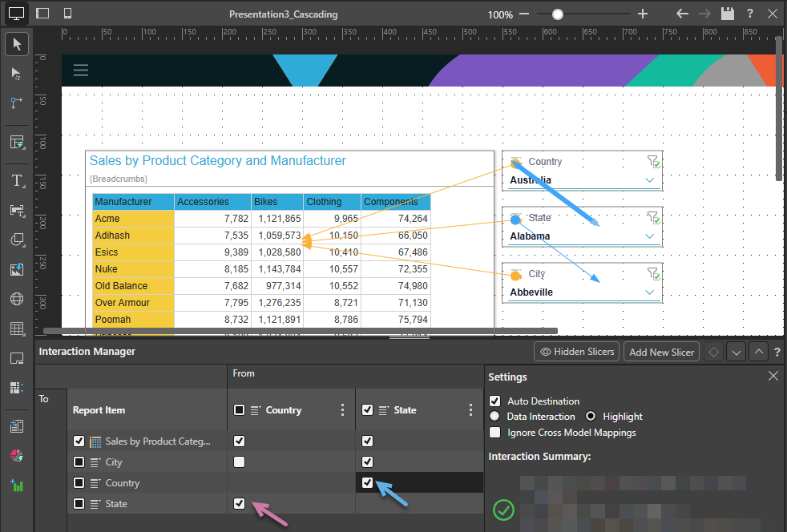The width and height of the screenshot is (787, 532).
Task: Open the City slicer dropdown
Action: point(649,292)
